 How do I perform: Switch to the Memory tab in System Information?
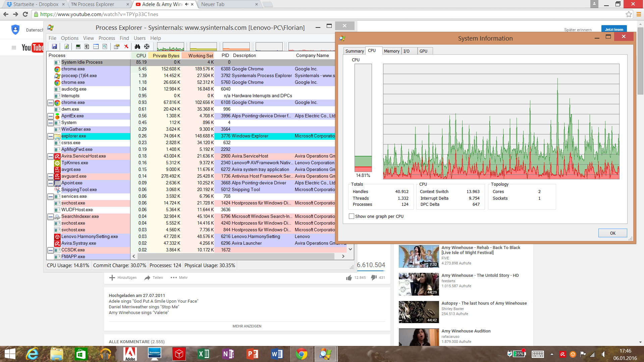point(391,51)
